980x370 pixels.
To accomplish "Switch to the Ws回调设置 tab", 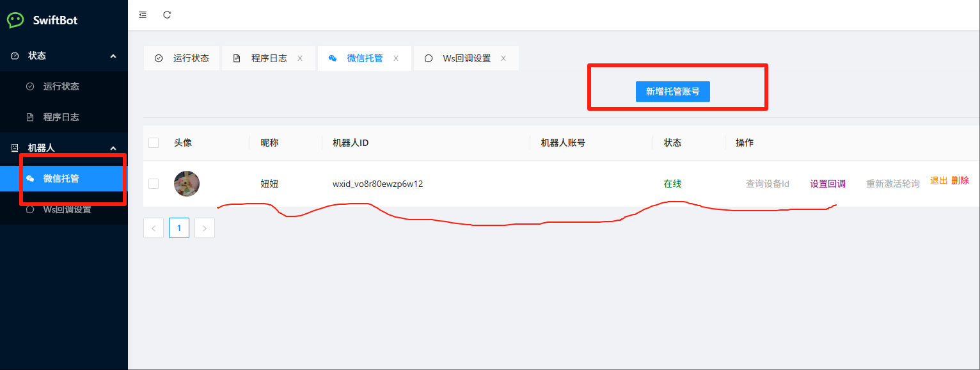I will pos(466,58).
